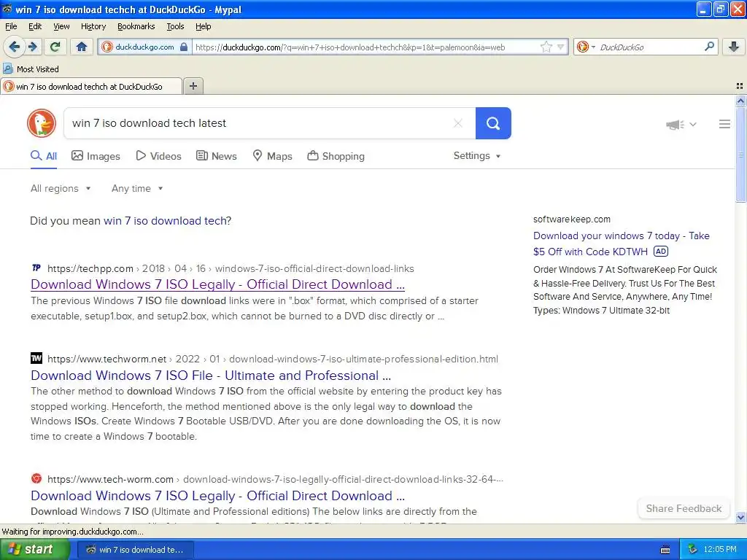Viewport: 747px width, 560px height.
Task: Expand the Any time filter
Action: pyautogui.click(x=137, y=189)
